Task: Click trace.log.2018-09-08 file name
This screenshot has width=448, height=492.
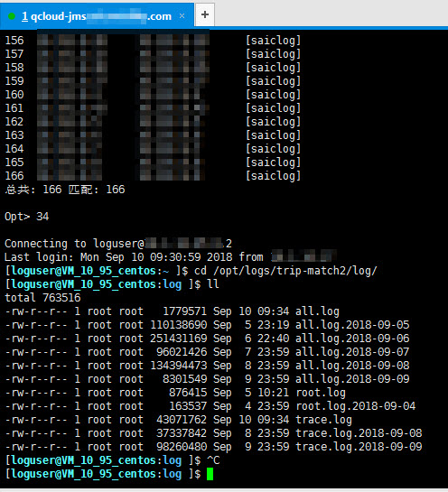Action: tap(359, 433)
